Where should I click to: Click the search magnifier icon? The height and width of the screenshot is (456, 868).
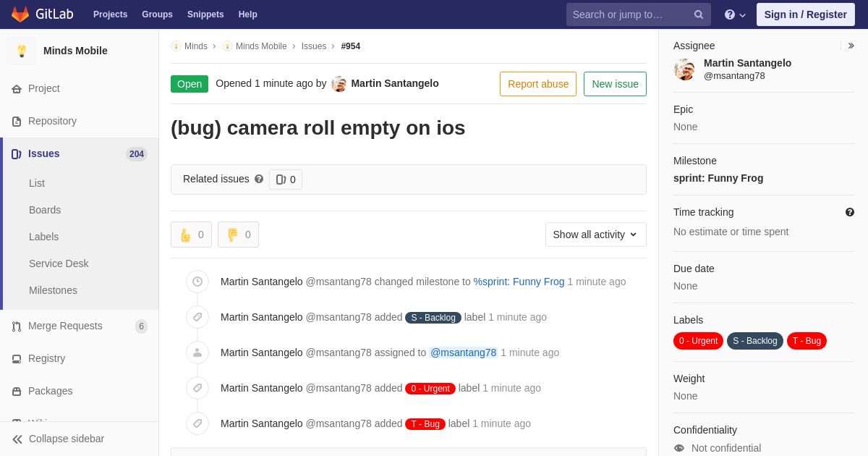[x=699, y=14]
